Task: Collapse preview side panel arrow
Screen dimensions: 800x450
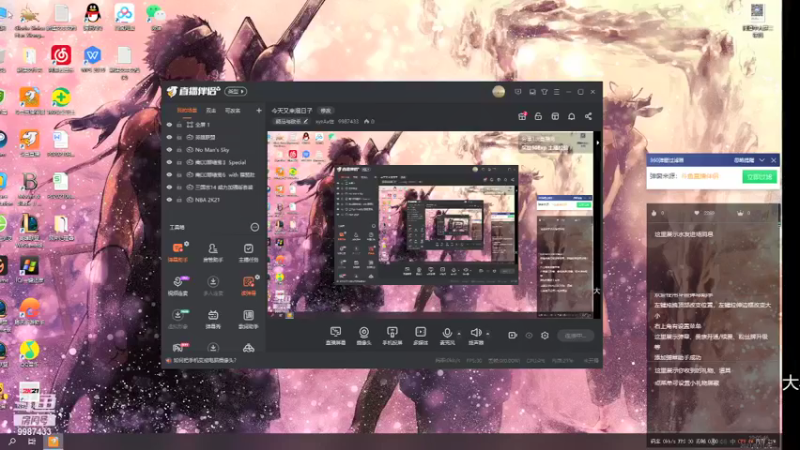Action: click(x=597, y=143)
